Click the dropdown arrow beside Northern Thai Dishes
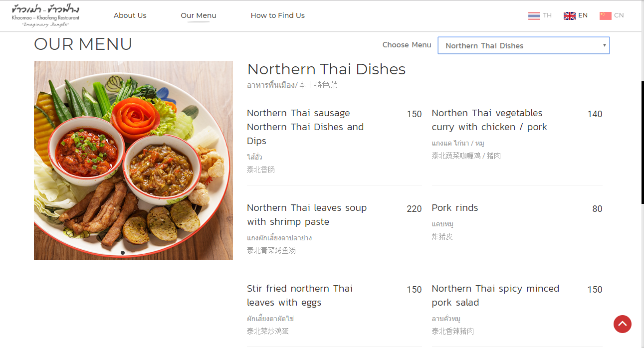 604,45
